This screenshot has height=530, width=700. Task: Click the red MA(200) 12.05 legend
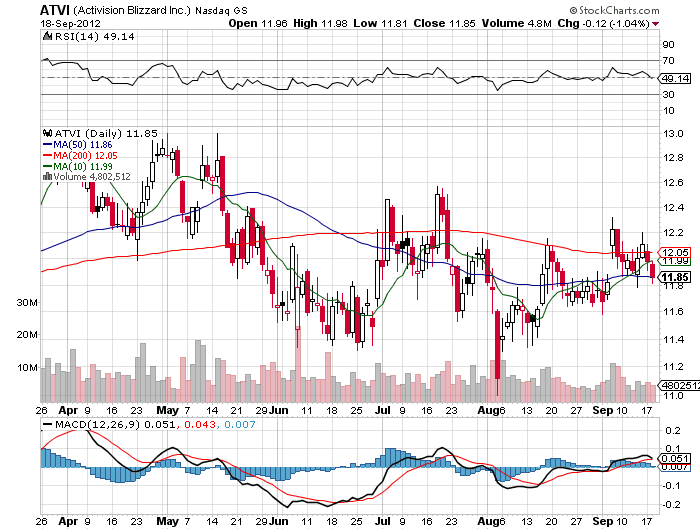(80, 155)
